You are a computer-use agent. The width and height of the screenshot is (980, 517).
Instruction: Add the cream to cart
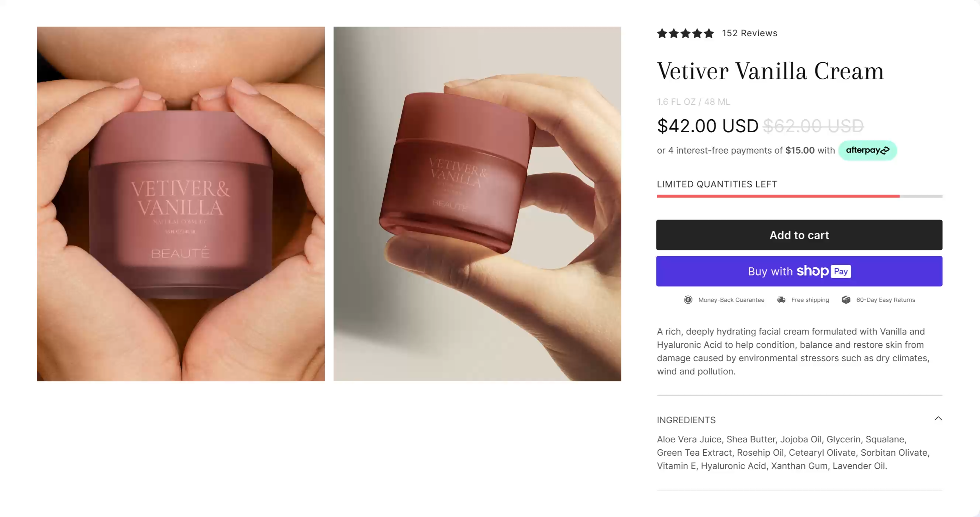pyautogui.click(x=799, y=235)
